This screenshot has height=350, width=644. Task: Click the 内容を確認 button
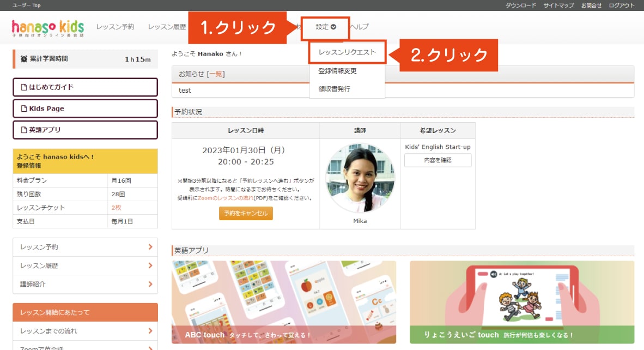(438, 160)
